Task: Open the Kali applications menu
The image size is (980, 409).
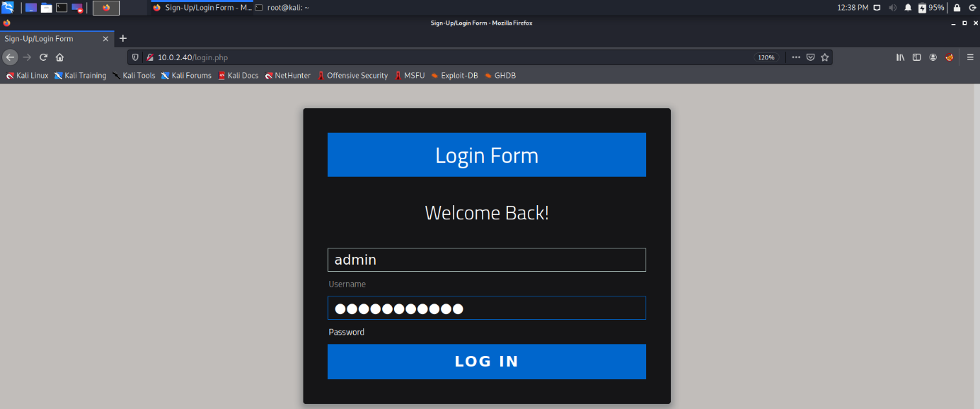Action: [x=8, y=8]
